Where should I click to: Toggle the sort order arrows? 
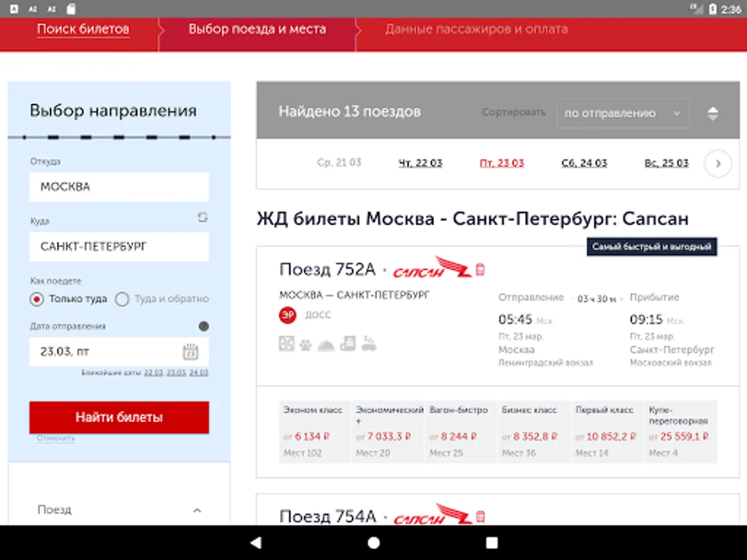pos(713,113)
